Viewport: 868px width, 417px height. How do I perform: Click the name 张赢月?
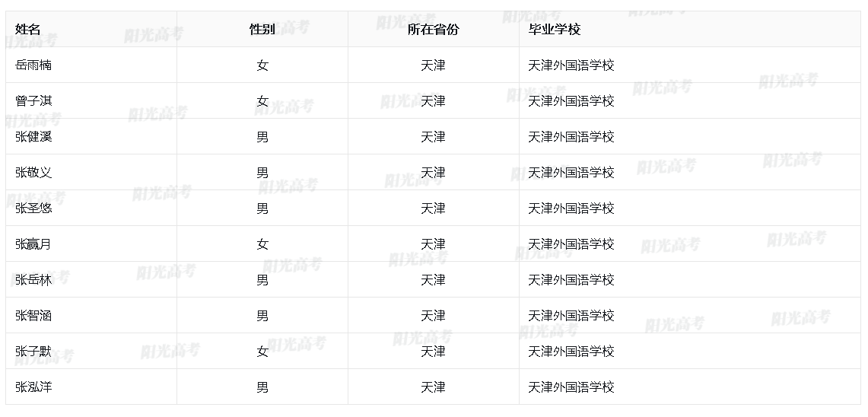coord(33,244)
